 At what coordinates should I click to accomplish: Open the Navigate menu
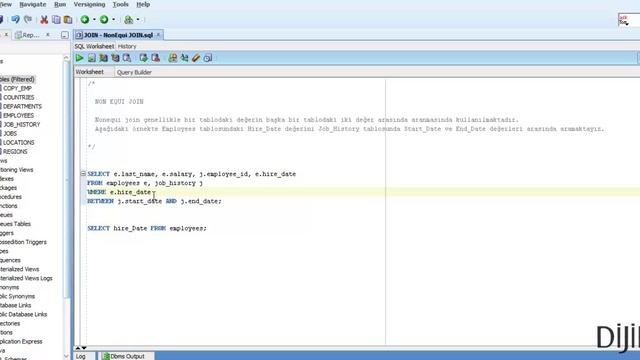(33, 4)
